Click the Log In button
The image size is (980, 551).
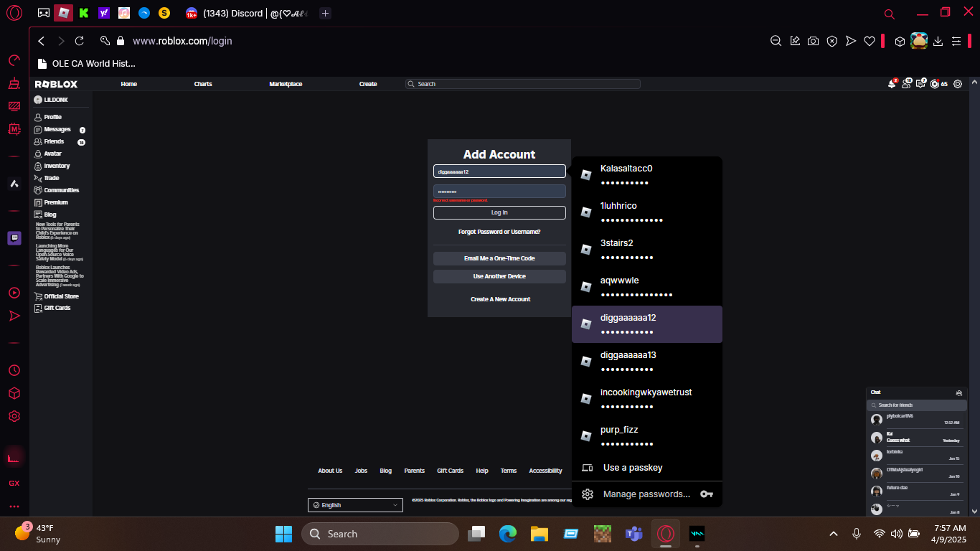point(499,212)
